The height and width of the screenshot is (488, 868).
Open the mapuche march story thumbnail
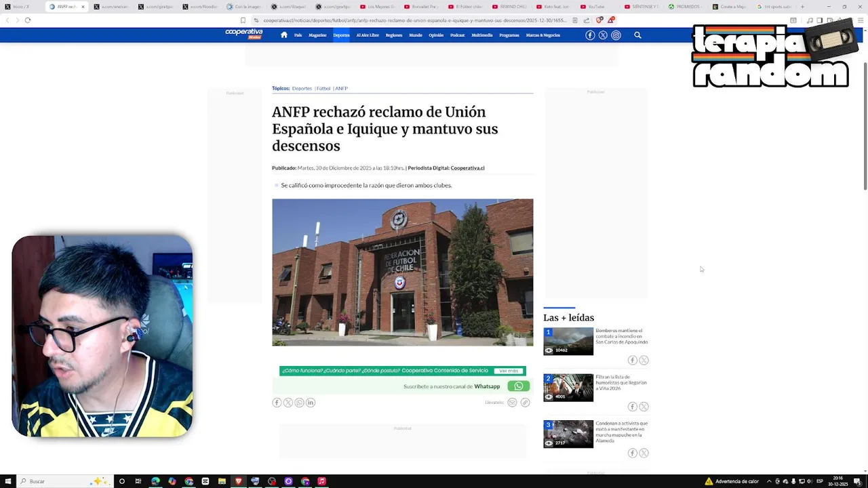[x=568, y=434]
